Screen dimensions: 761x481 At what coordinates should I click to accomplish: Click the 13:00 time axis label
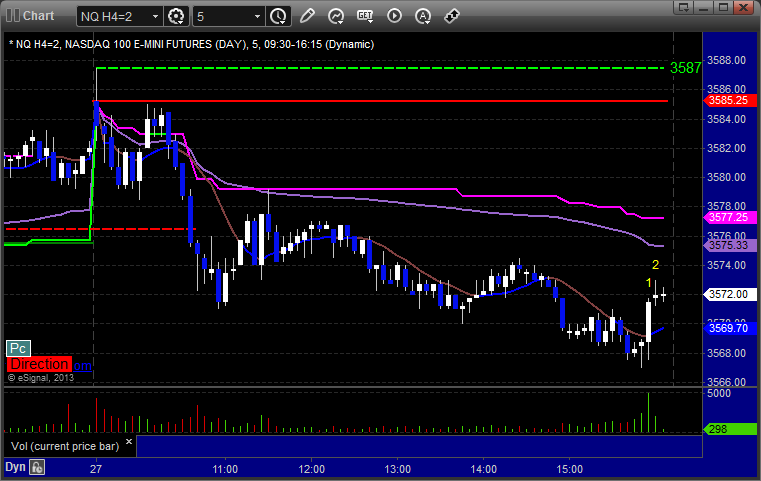[397, 469]
